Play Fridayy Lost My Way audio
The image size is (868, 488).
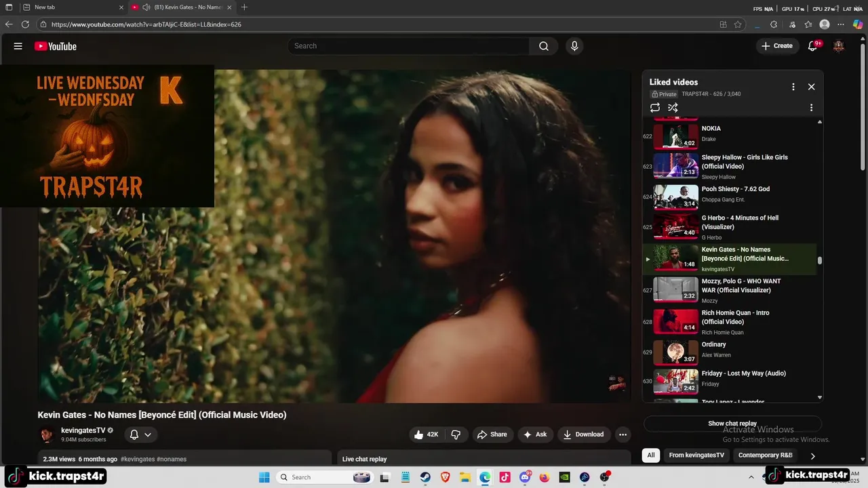click(x=729, y=381)
